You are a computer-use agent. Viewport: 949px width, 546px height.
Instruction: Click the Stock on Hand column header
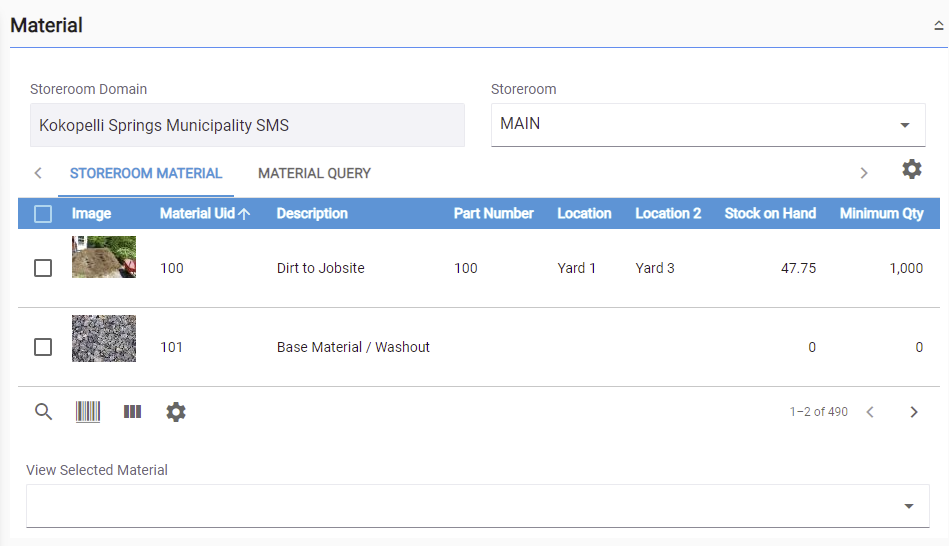(x=769, y=213)
